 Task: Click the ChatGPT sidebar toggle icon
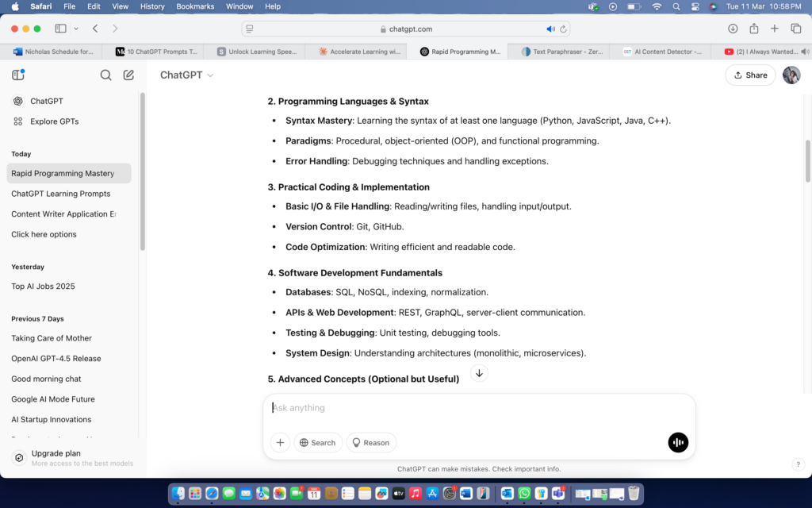pos(18,75)
